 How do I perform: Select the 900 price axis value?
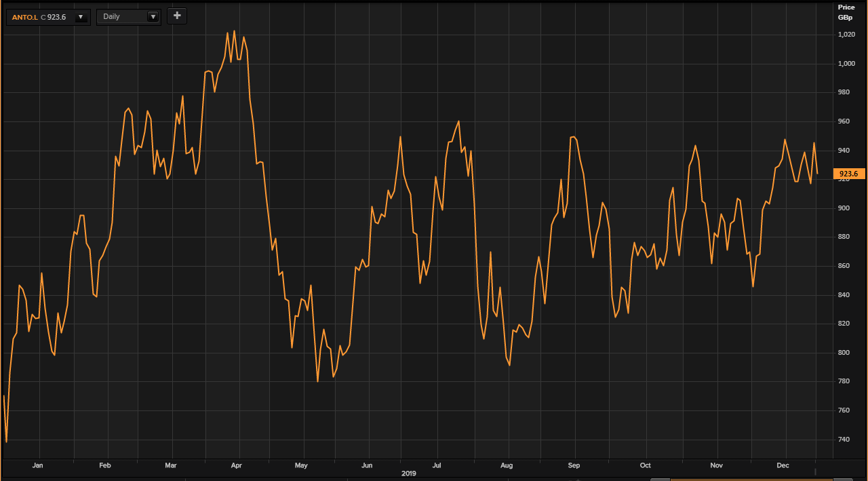tap(844, 208)
